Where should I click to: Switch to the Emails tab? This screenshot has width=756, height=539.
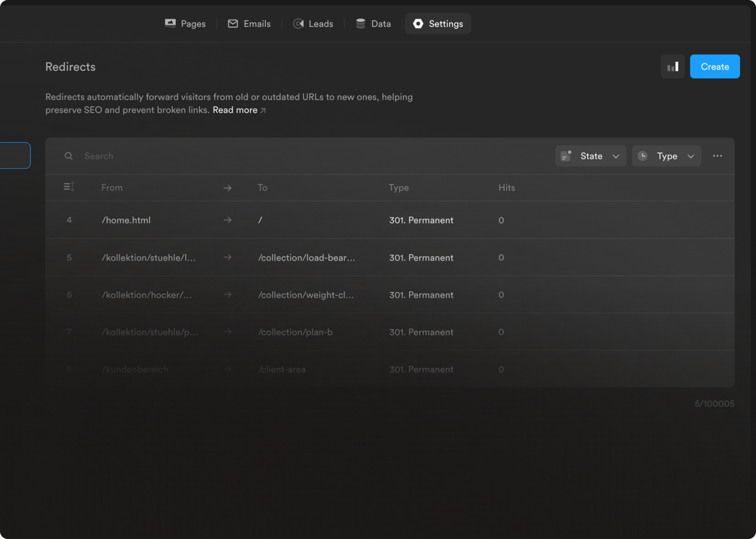[249, 24]
